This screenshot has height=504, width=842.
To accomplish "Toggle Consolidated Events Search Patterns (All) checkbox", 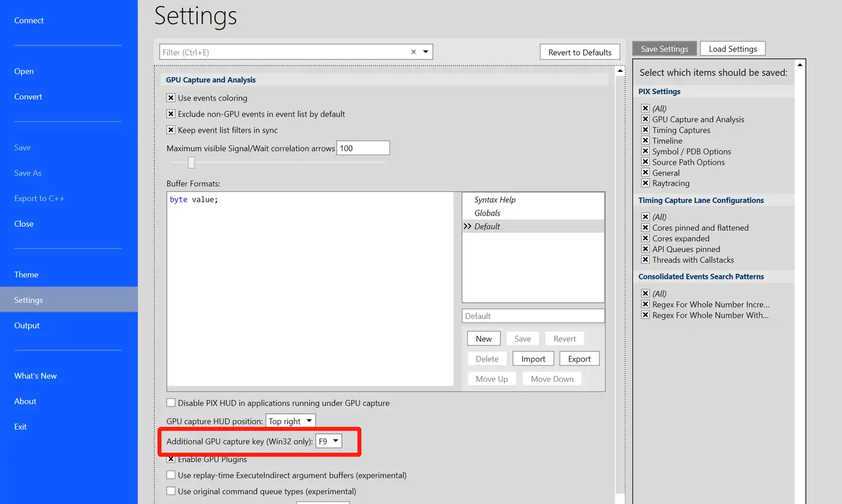I will [x=646, y=294].
